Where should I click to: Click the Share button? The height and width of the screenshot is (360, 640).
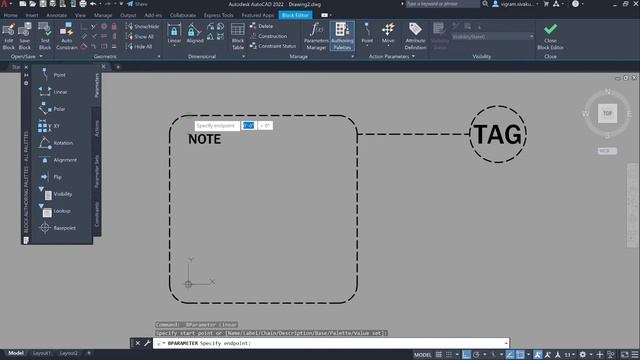coord(137,4)
